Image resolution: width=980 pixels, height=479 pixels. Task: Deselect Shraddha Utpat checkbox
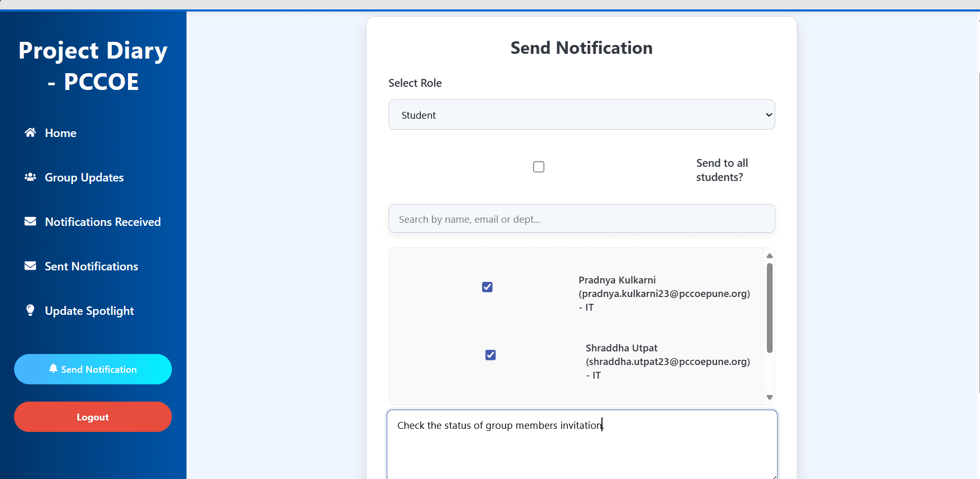click(491, 355)
